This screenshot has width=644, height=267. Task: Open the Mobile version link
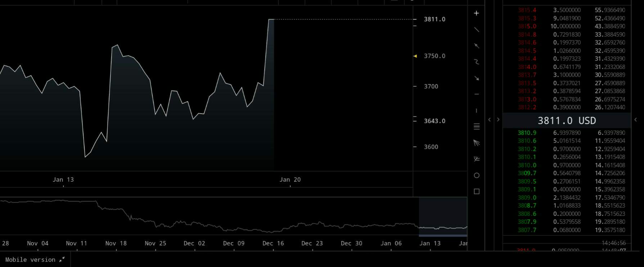point(35,259)
